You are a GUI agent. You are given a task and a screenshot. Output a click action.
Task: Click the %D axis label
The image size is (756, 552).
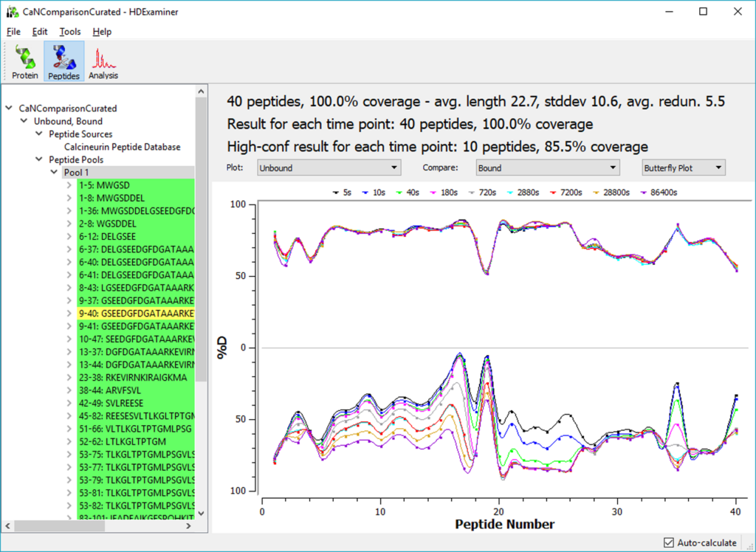click(x=221, y=348)
